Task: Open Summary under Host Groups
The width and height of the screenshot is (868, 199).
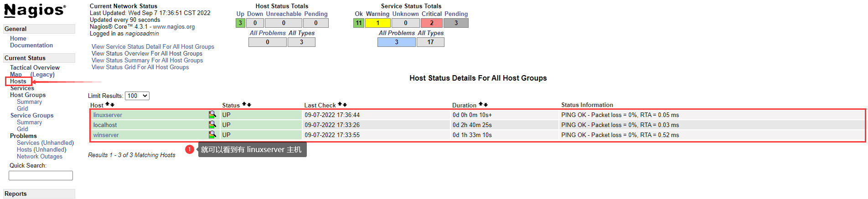Action: pos(29,102)
